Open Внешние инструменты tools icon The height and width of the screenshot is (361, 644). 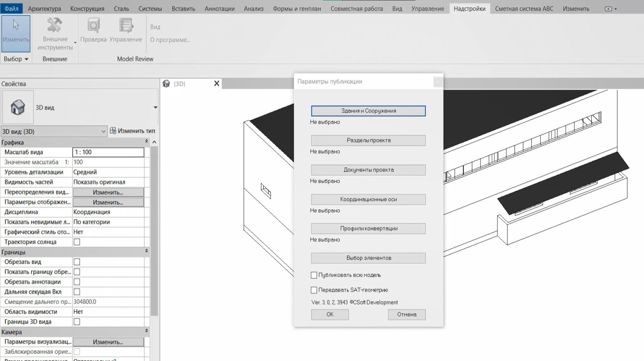55,25
